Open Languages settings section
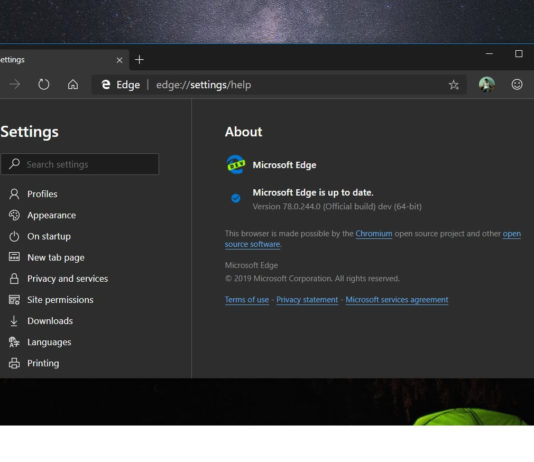The width and height of the screenshot is (534, 462). (x=49, y=342)
